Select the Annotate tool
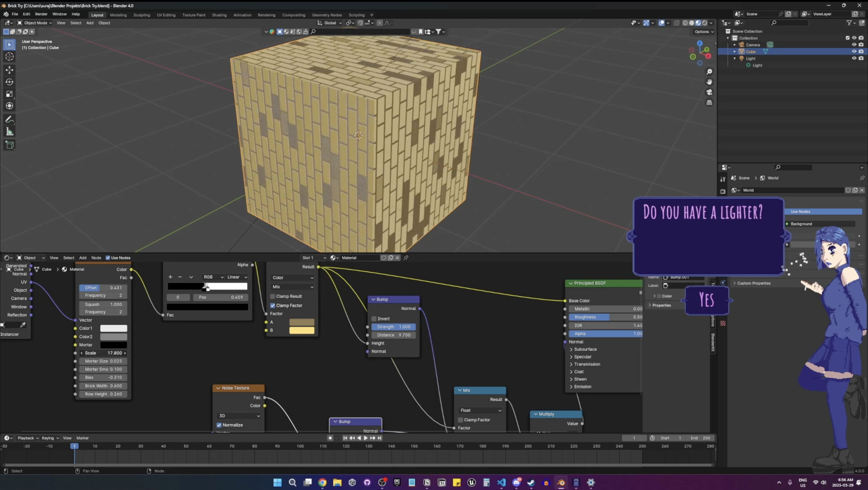This screenshot has width=868, height=490. coord(9,119)
